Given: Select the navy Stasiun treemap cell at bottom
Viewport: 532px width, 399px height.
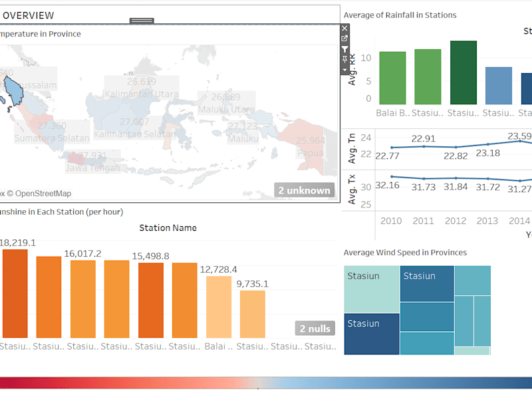Looking at the screenshot, I should (372, 334).
